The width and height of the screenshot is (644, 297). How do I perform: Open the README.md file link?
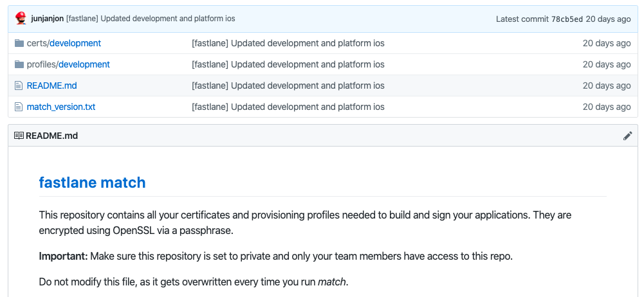point(51,85)
